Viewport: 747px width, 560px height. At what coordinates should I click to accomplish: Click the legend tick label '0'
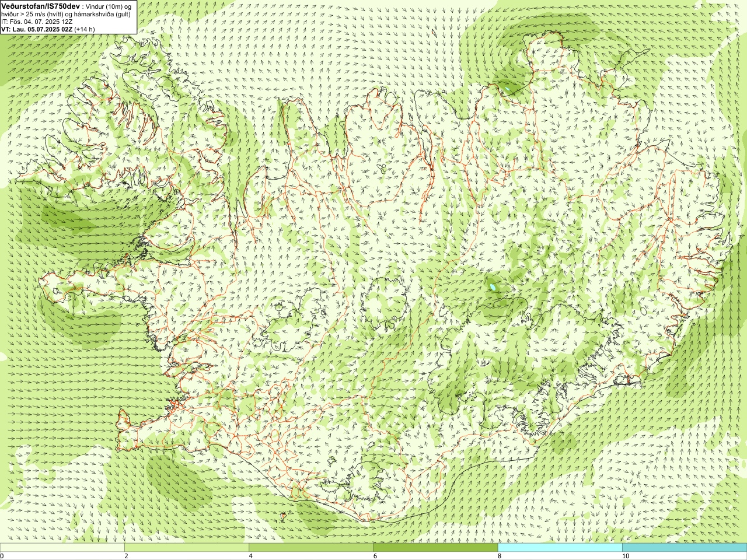click(2, 556)
